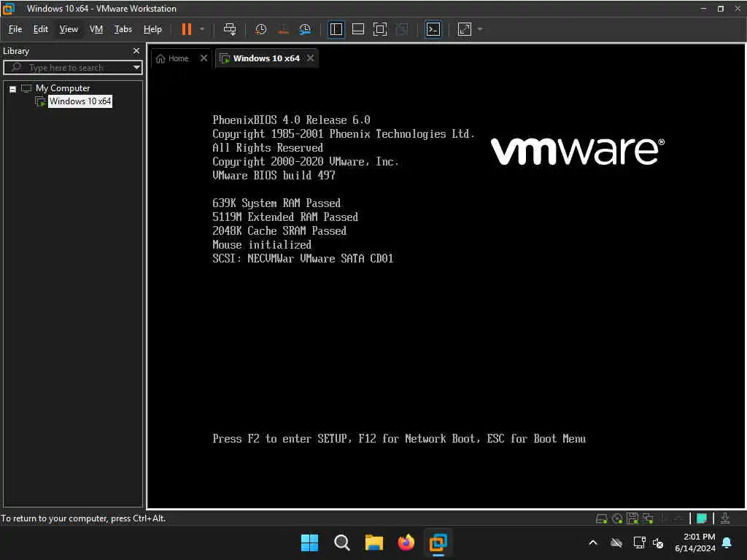
Task: Open the Tabs menu
Action: pos(123,29)
